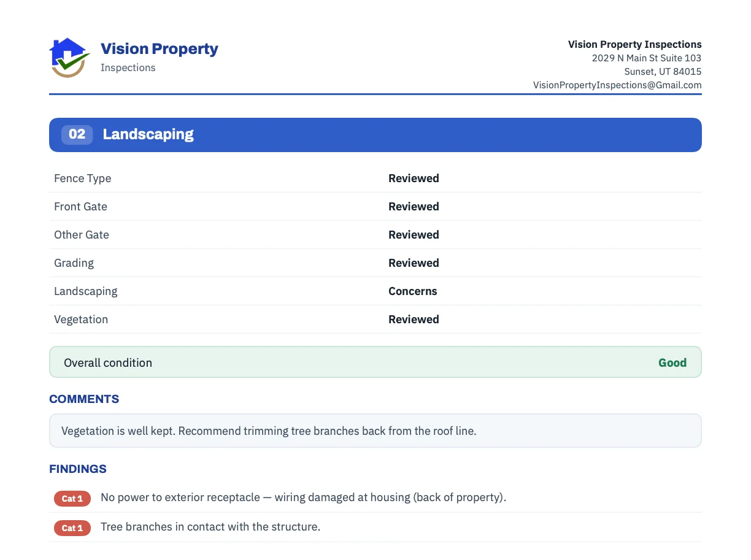Click the FINDINGS heading
This screenshot has height=560, width=751.
pos(78,469)
